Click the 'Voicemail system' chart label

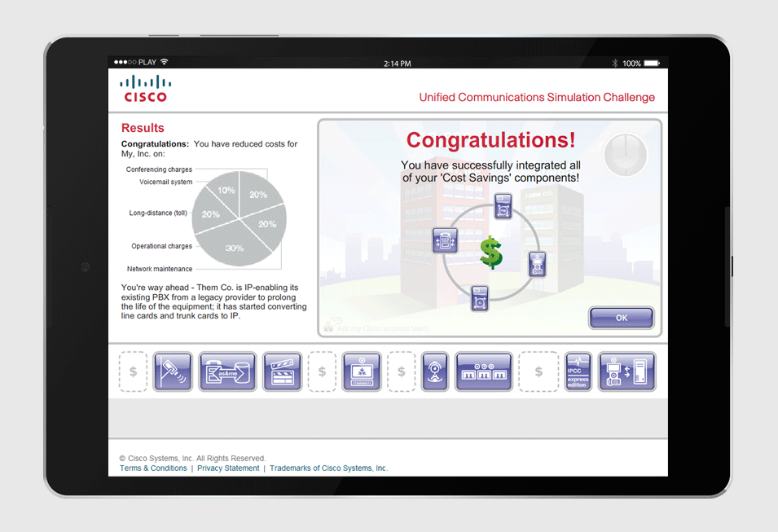click(165, 182)
